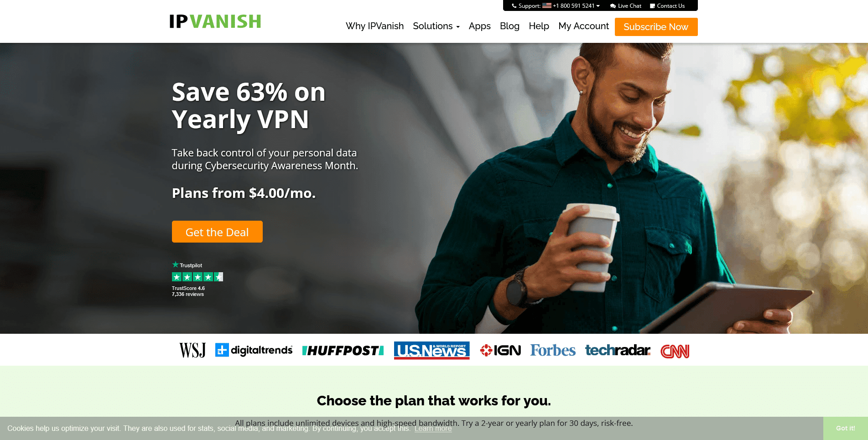This screenshot has height=440, width=868.
Task: Open the Trustpilot star rating widget
Action: (197, 279)
